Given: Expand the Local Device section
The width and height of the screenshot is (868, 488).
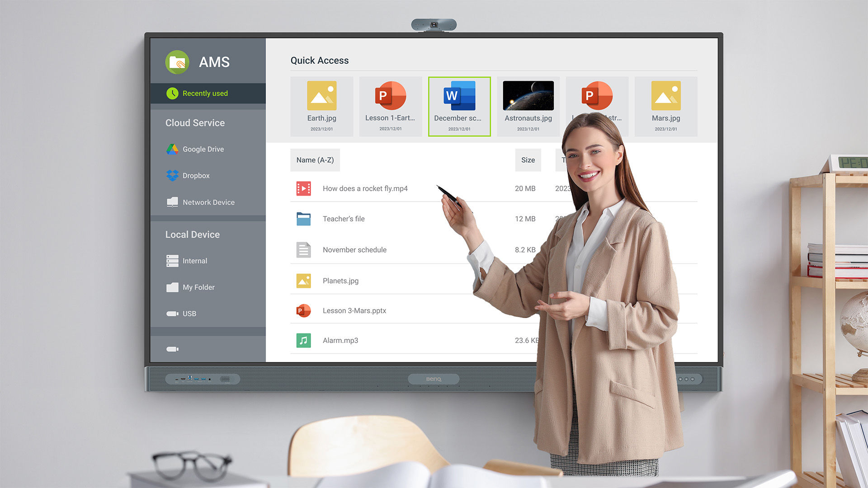Looking at the screenshot, I should pyautogui.click(x=192, y=235).
